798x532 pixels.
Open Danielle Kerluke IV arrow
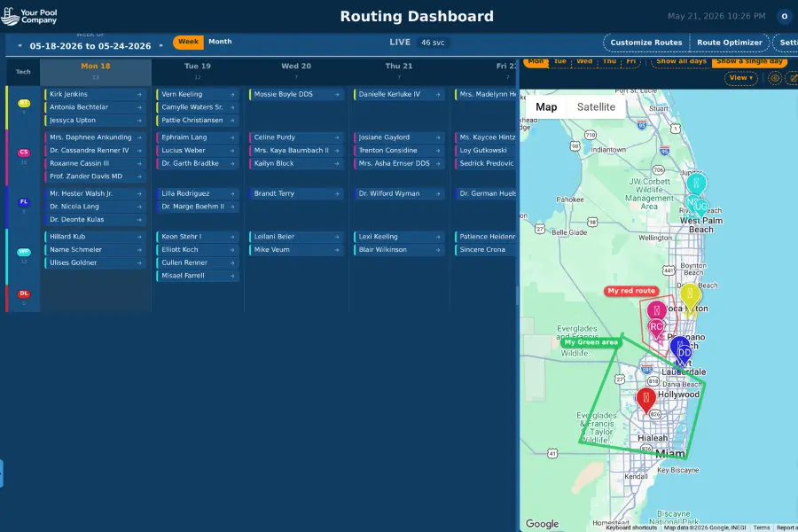[x=438, y=94]
